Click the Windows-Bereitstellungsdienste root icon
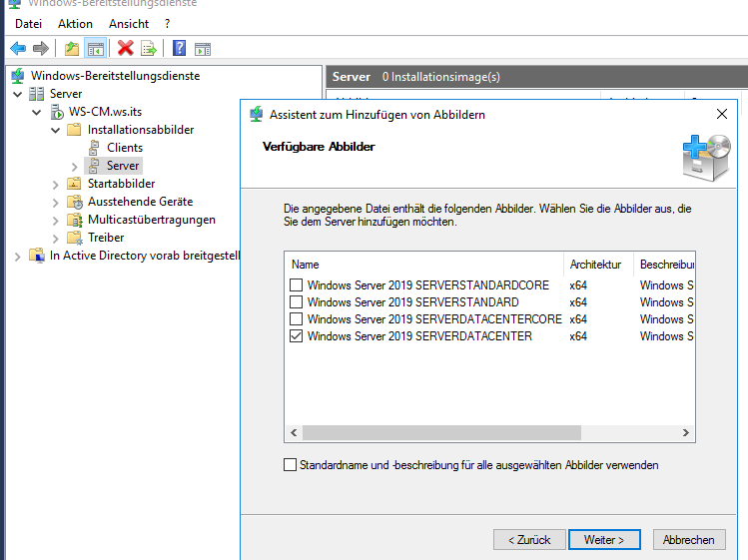The image size is (748, 560). pos(18,76)
